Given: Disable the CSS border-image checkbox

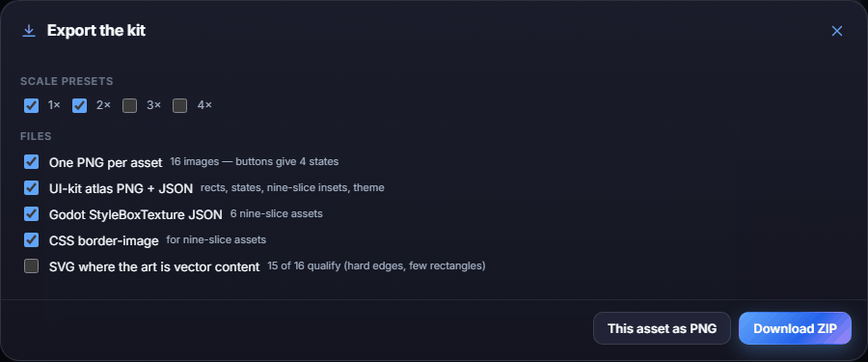Looking at the screenshot, I should pyautogui.click(x=32, y=240).
